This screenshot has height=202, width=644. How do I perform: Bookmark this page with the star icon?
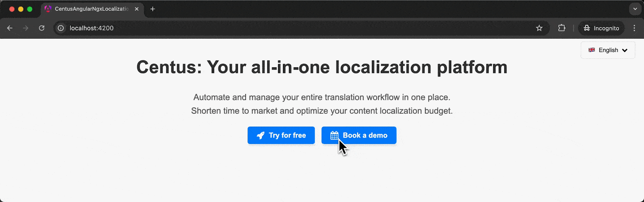(x=539, y=28)
